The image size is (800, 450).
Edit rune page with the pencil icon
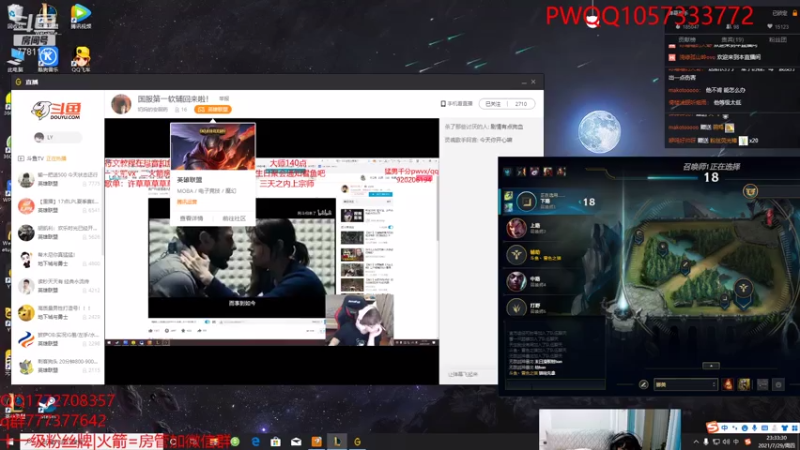click(x=643, y=385)
